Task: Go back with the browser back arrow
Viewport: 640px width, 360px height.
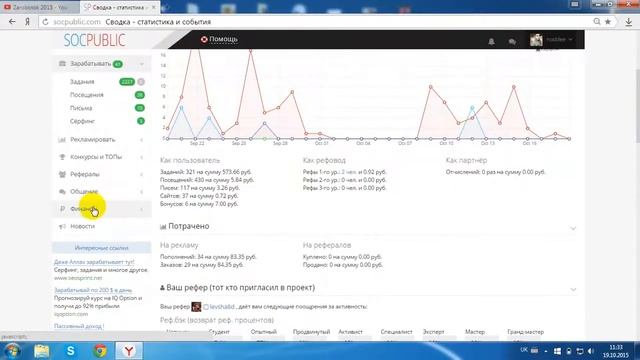Action: click(12, 22)
